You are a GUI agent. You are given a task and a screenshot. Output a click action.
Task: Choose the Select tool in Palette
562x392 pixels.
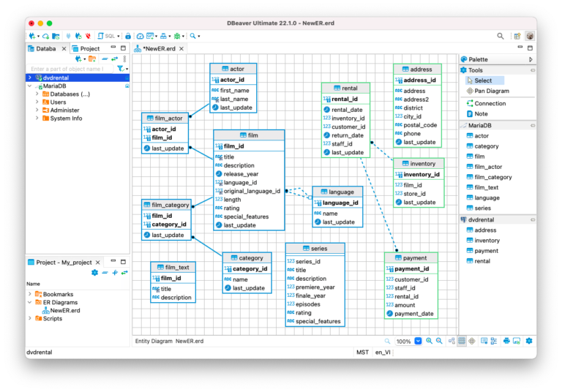[483, 80]
